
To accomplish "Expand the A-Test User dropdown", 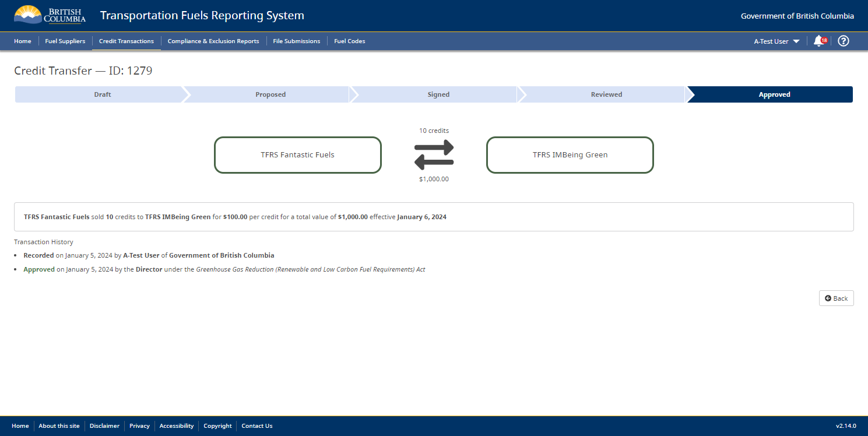I will pos(776,41).
